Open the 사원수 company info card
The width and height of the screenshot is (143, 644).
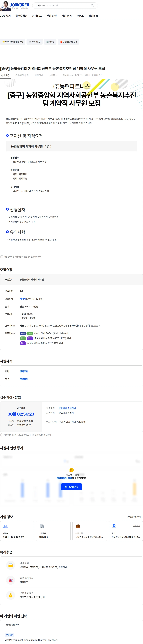coord(17,531)
